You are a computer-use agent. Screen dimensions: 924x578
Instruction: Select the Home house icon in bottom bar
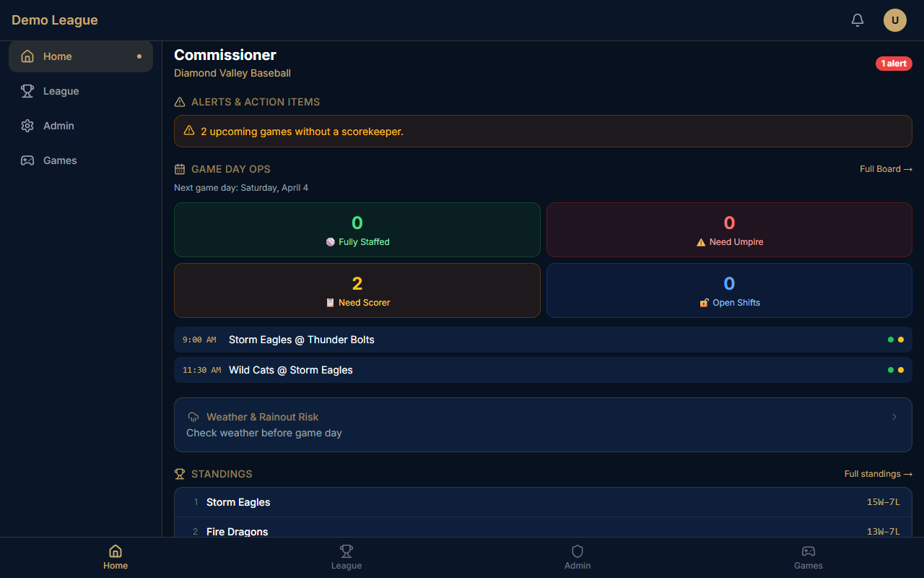115,551
